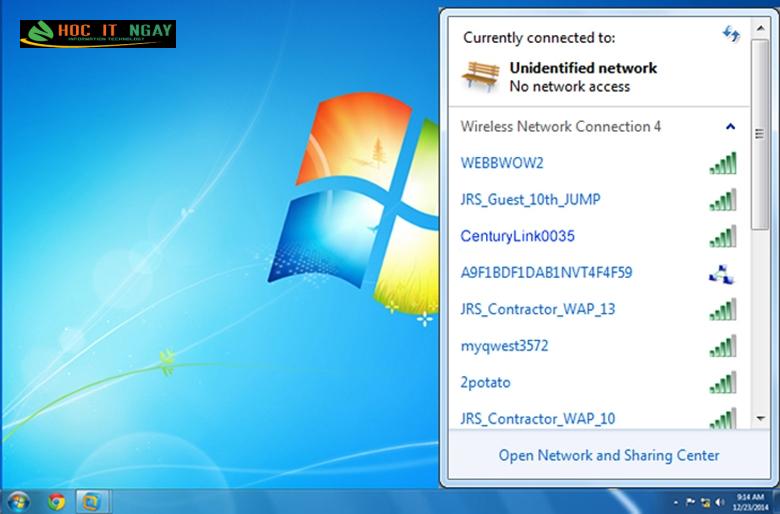
Task: Click the network list scrollbar up arrow
Action: (760, 28)
